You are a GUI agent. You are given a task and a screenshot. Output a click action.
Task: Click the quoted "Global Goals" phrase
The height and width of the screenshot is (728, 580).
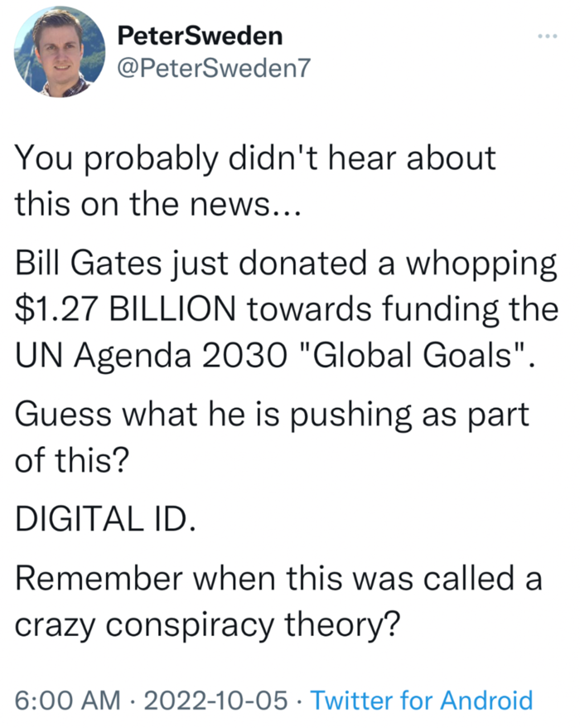point(414,356)
